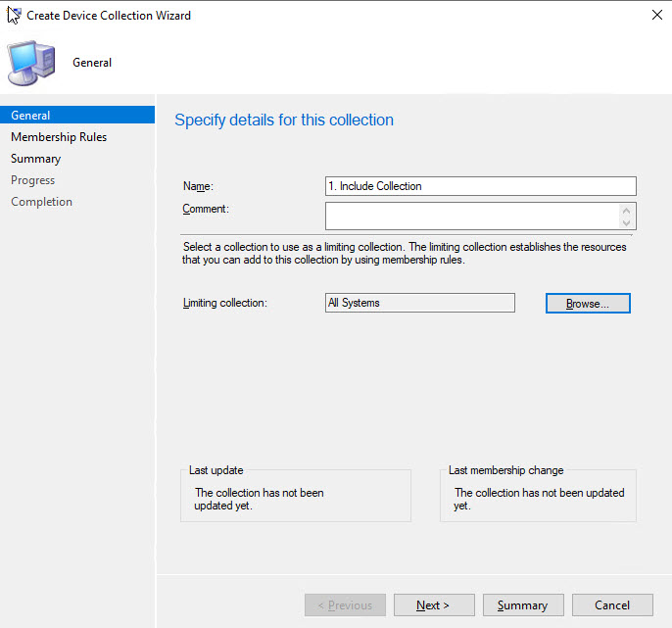Click into the Name text field

[x=480, y=186]
